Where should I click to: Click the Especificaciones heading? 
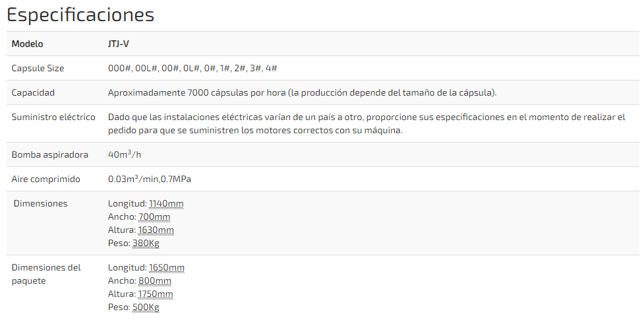[80, 15]
